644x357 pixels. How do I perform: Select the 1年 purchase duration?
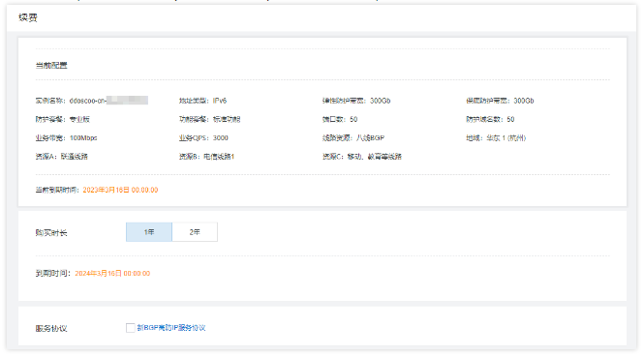tap(149, 232)
